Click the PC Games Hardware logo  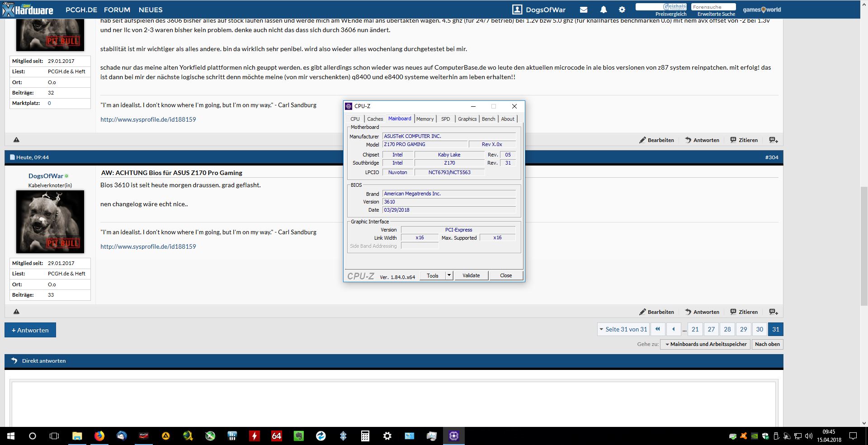click(28, 9)
